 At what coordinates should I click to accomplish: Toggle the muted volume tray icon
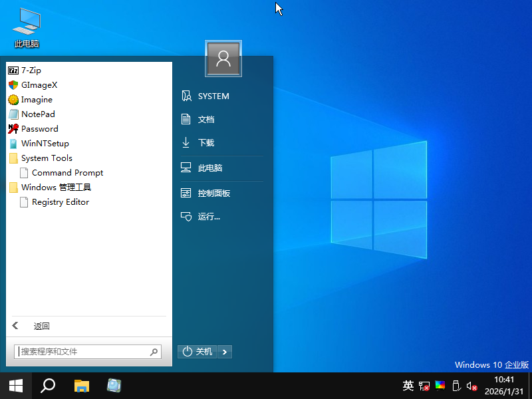click(x=471, y=386)
